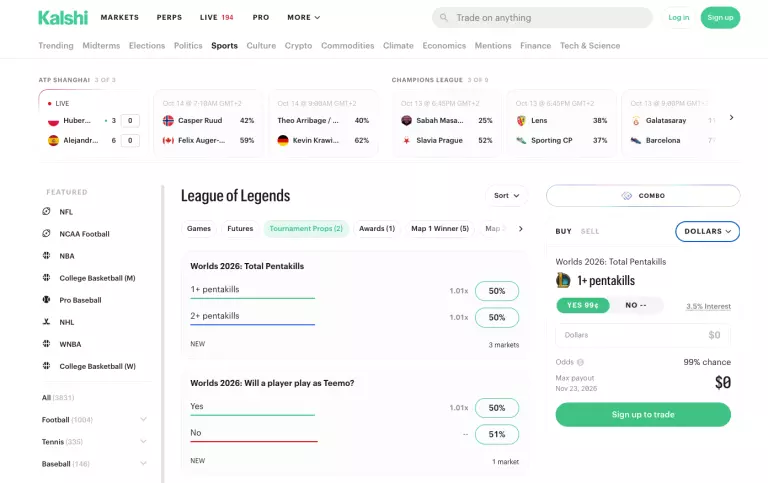Open the 3 markets link
Screen dimensions: 768x483
(x=504, y=345)
